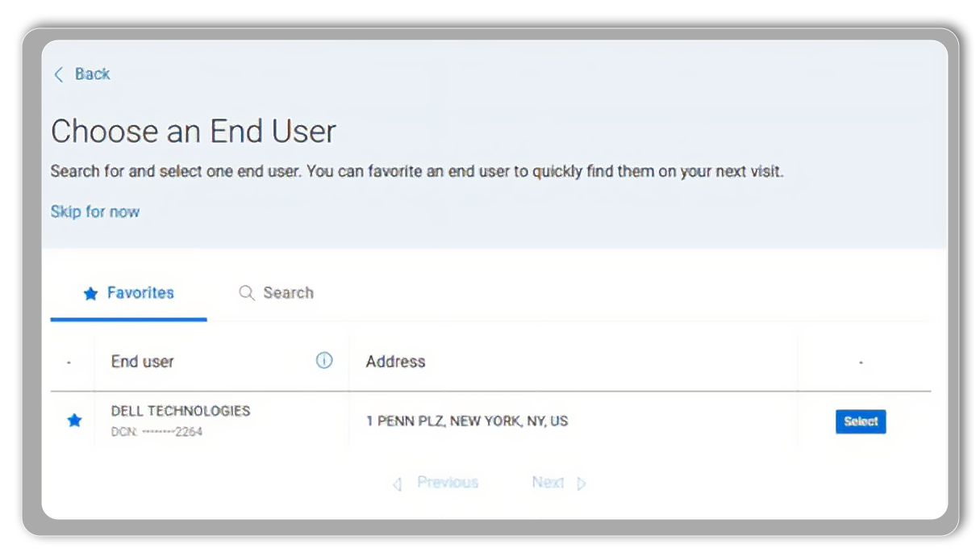This screenshot has width=980, height=557.
Task: Click the Skip for now link
Action: (x=95, y=211)
